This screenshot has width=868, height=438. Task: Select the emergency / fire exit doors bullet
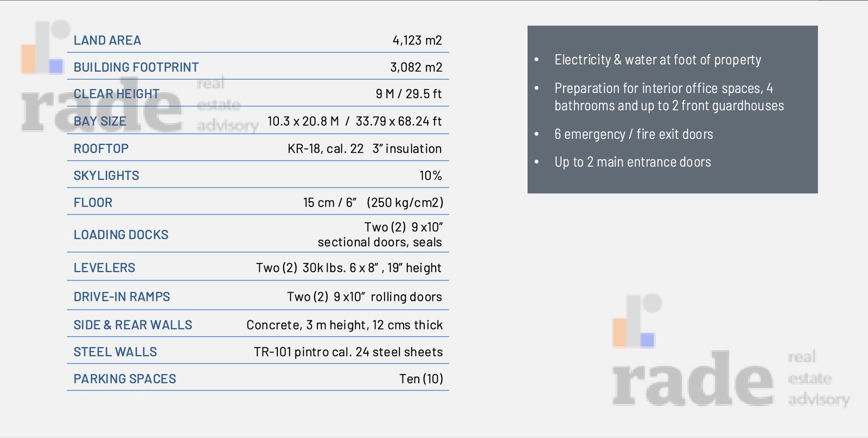tap(634, 134)
